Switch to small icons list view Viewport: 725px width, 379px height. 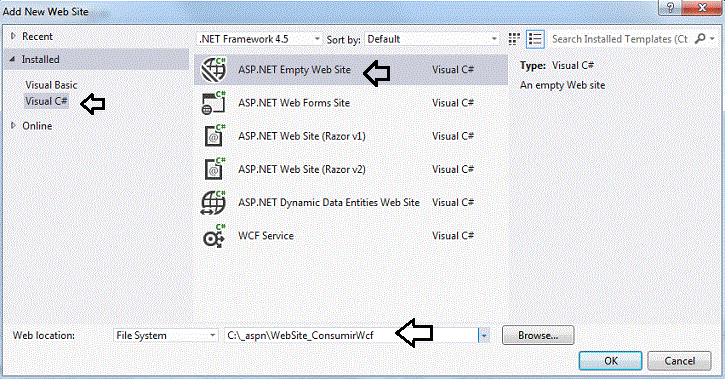(535, 39)
